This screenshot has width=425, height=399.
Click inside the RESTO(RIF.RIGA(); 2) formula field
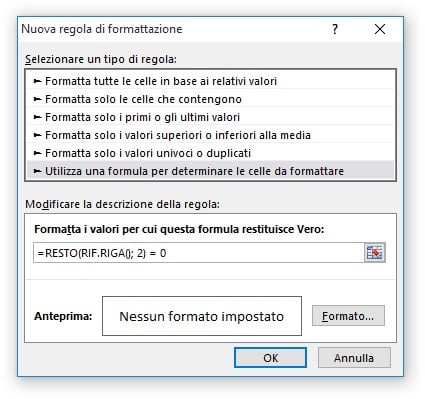(x=199, y=253)
